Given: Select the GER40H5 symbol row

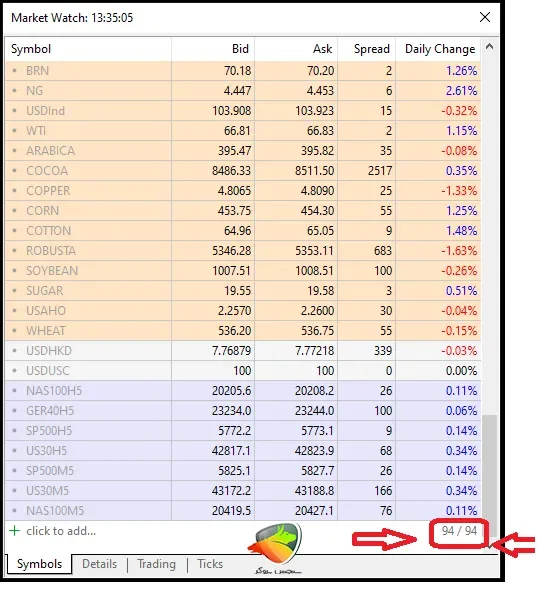Looking at the screenshot, I should [x=243, y=411].
